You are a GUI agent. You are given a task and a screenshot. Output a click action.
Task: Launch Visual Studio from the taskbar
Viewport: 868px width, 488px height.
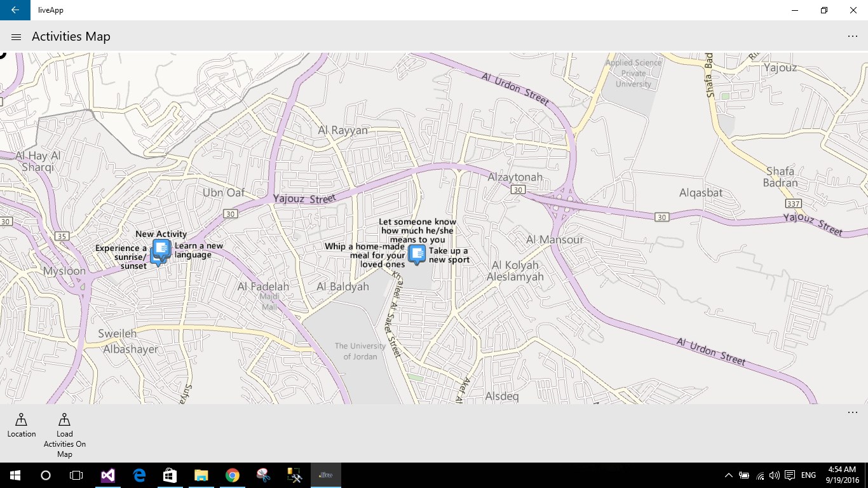tap(107, 475)
